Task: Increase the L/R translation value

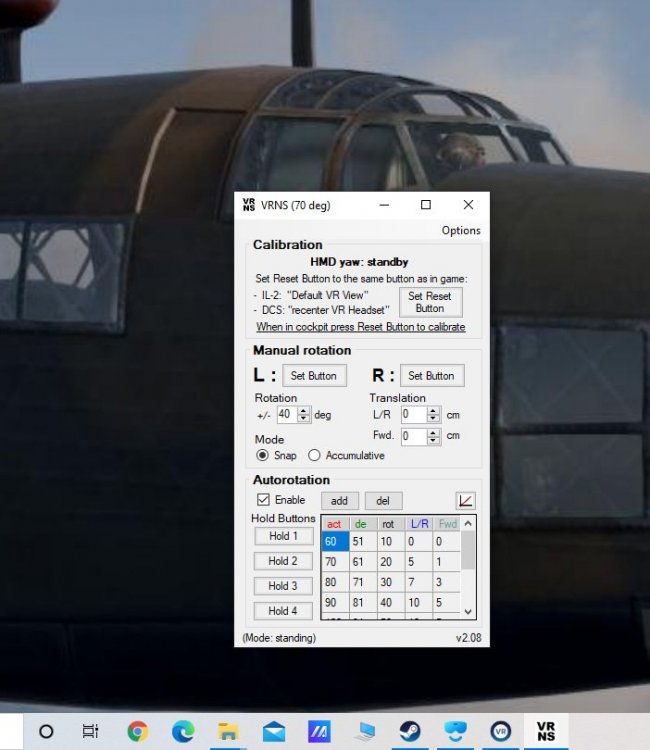Action: click(433, 410)
